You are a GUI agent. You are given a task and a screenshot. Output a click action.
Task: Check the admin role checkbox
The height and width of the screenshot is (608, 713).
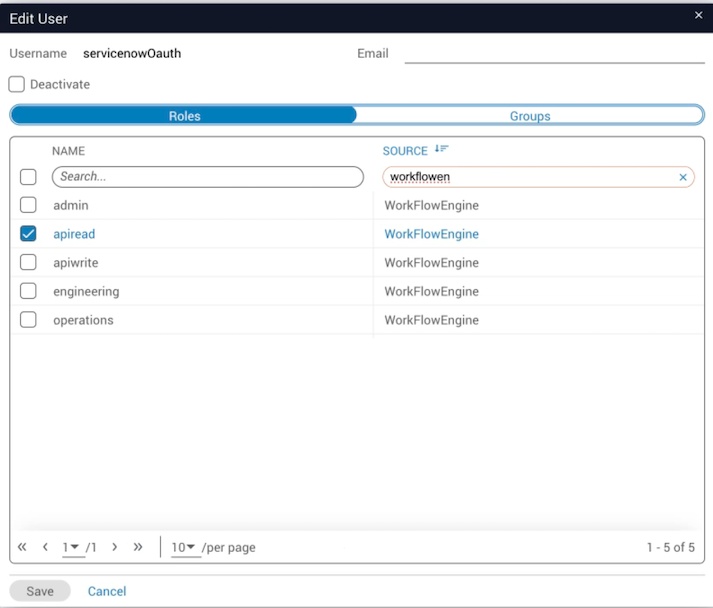tap(29, 205)
